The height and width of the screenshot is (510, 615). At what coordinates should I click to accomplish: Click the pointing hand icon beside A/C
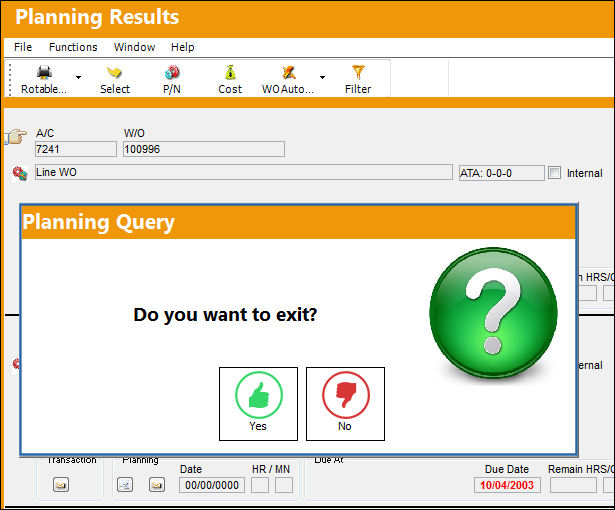click(x=16, y=137)
